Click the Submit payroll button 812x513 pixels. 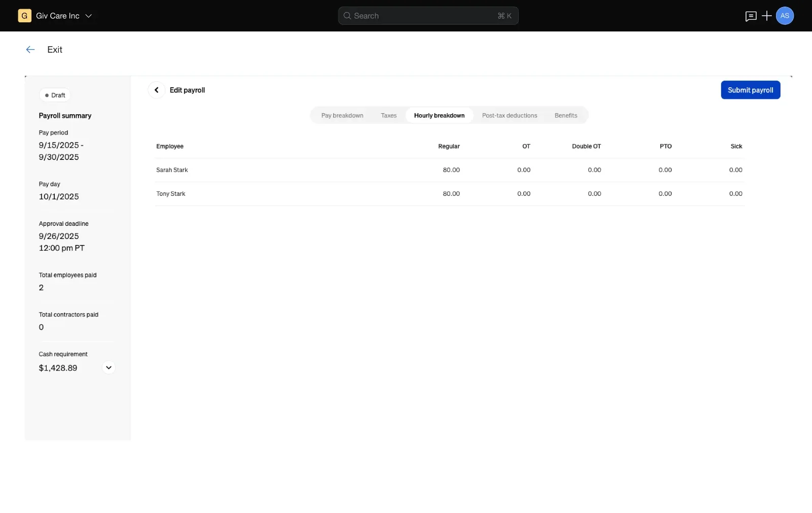pos(750,90)
